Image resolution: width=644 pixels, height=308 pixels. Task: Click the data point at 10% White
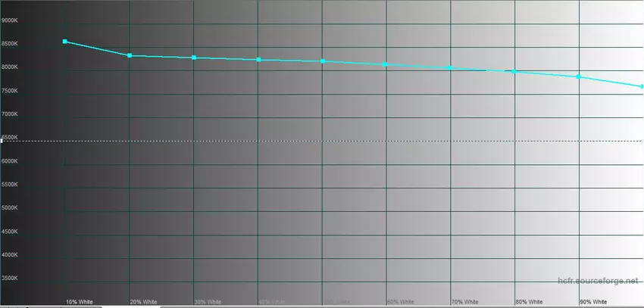tap(65, 42)
